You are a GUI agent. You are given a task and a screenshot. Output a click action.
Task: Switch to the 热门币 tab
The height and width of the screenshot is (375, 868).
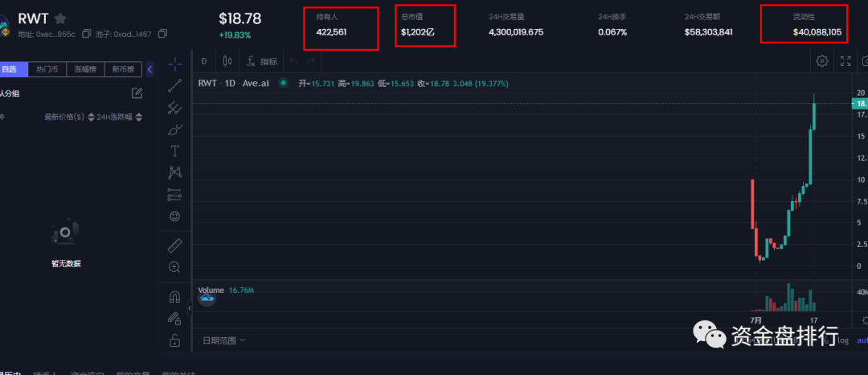click(47, 69)
